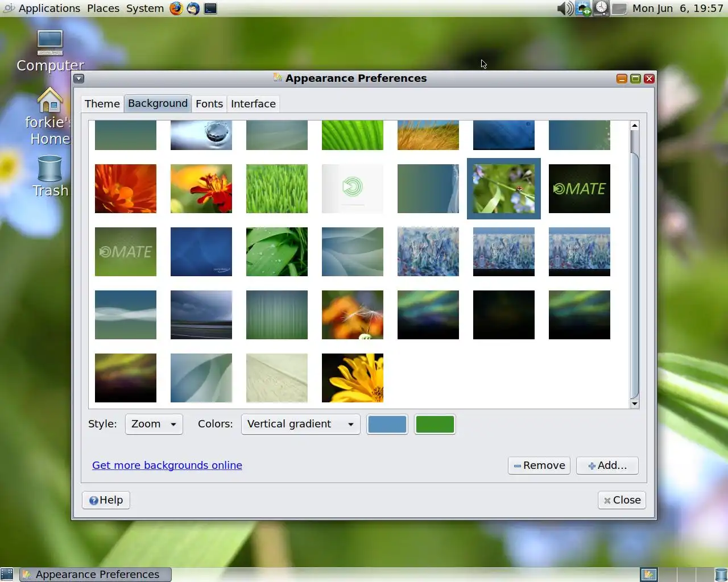Open the trash applet in bottom panel
This screenshot has height=582, width=728.
click(x=721, y=575)
